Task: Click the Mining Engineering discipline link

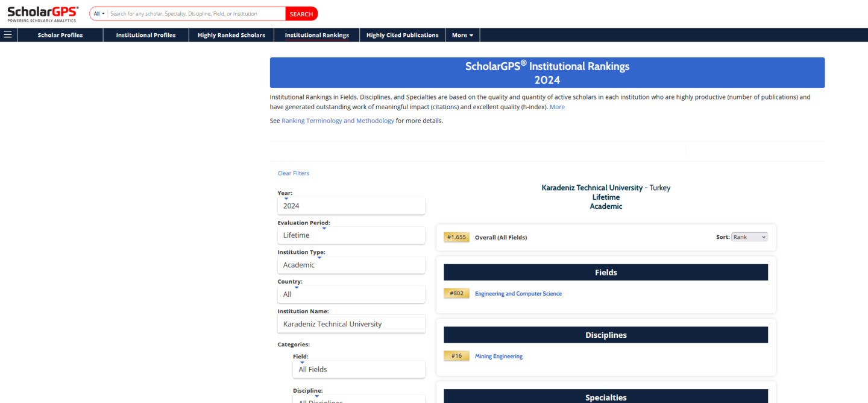Action: click(x=498, y=356)
